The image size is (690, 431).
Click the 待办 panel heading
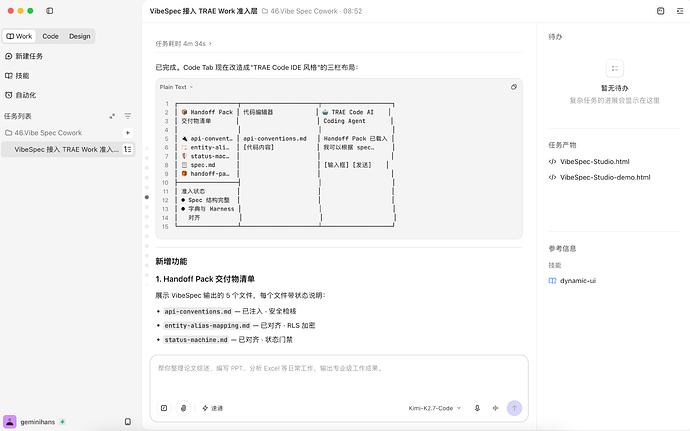[555, 37]
